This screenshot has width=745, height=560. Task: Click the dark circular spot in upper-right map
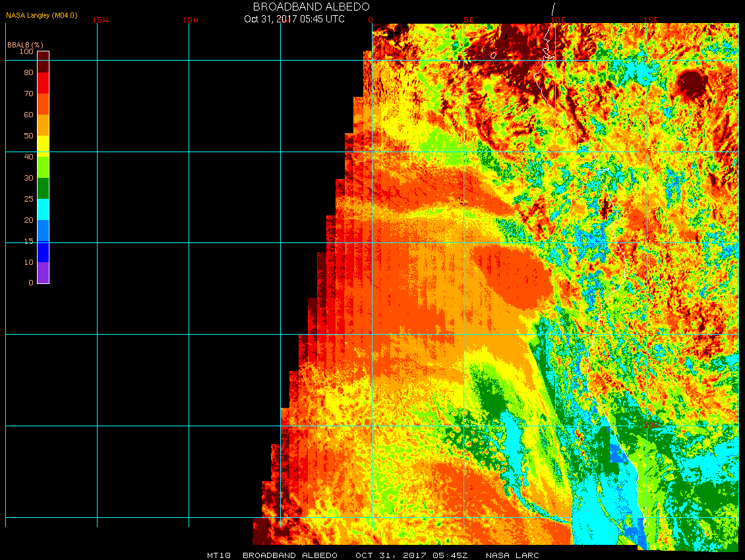click(691, 84)
